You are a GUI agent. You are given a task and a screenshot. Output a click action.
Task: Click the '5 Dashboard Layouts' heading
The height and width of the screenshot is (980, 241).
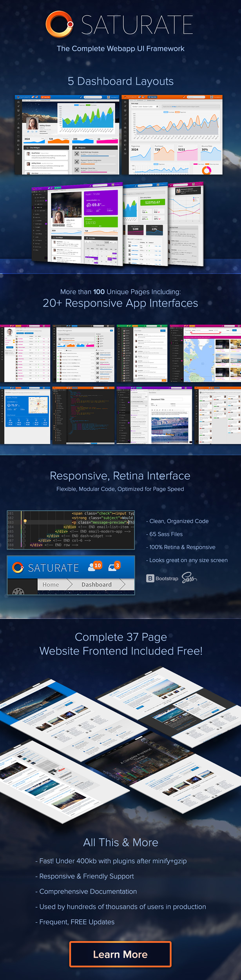coord(121,81)
